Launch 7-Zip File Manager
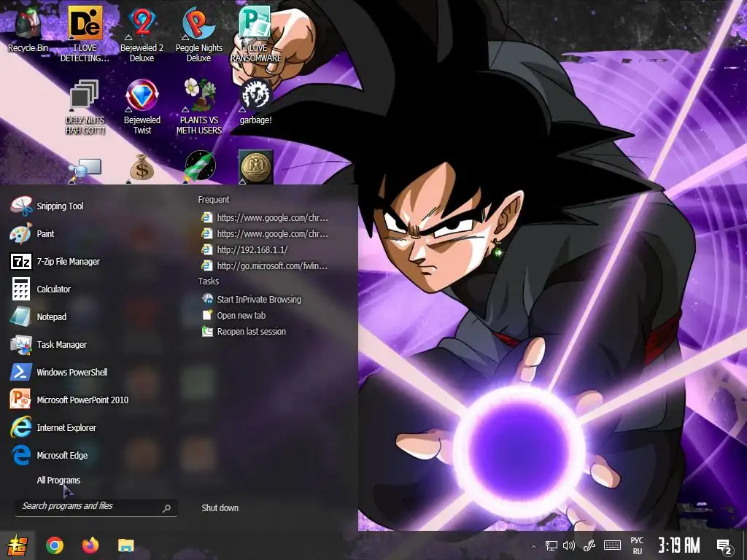 [55, 262]
